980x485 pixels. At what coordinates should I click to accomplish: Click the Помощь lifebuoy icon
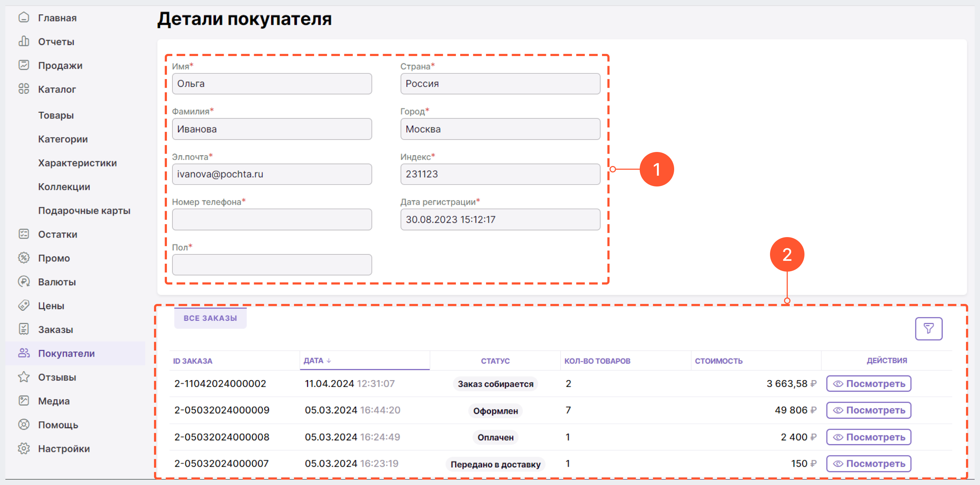coord(24,425)
